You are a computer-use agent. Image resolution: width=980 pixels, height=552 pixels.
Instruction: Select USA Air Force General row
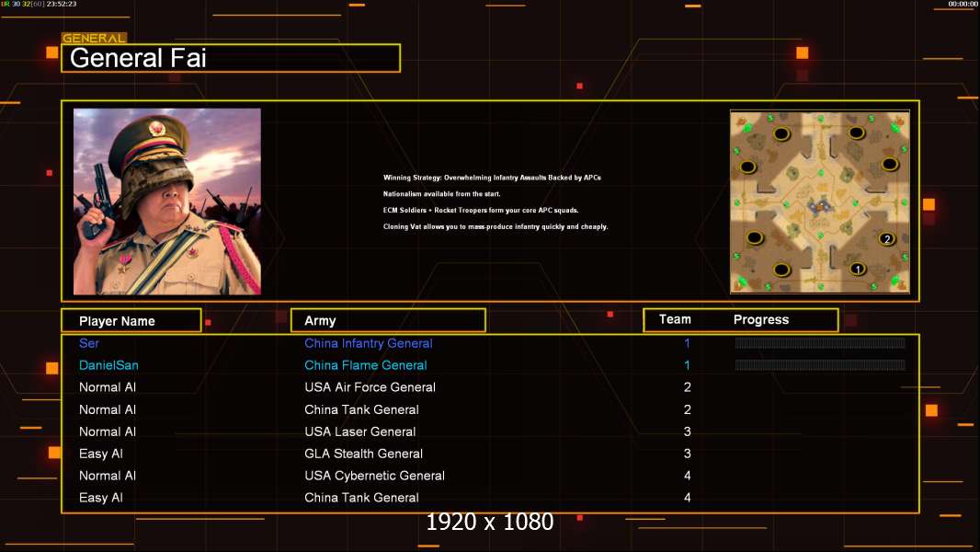point(370,387)
